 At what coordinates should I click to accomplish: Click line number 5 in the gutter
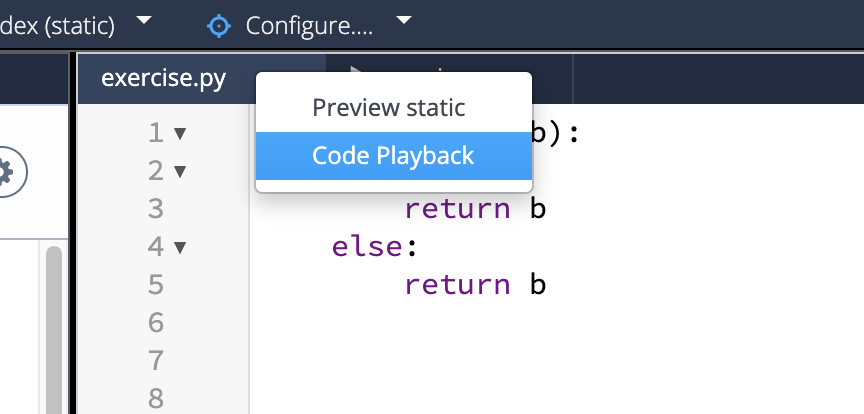(155, 285)
